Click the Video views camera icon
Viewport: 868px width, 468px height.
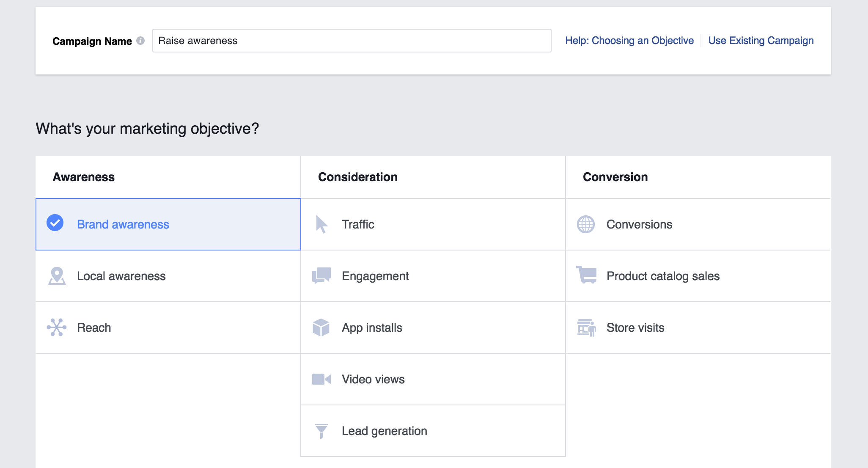[x=321, y=379]
